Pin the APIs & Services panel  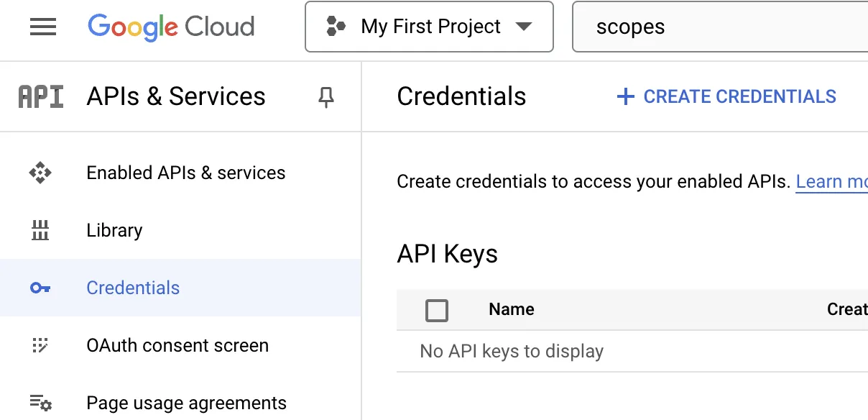326,97
